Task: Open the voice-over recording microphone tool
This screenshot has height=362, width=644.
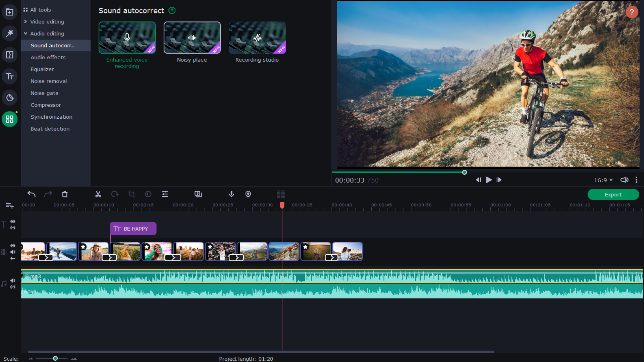Action: click(231, 194)
